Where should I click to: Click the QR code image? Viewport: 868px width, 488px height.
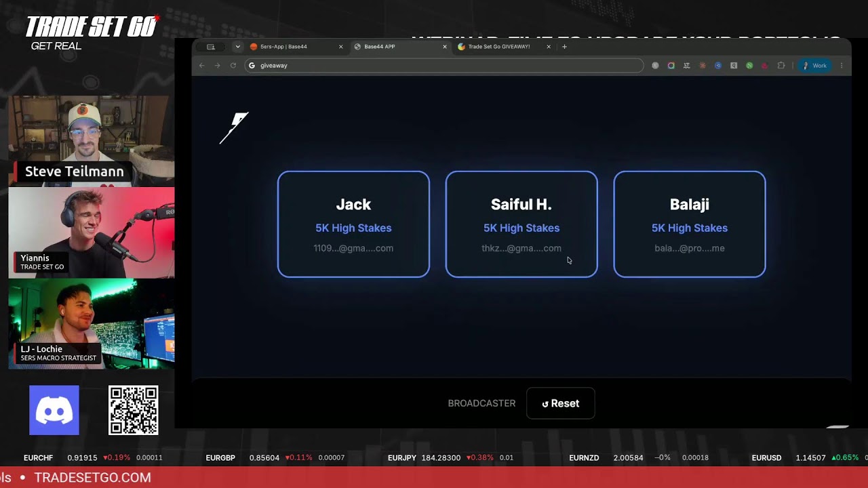pos(134,410)
